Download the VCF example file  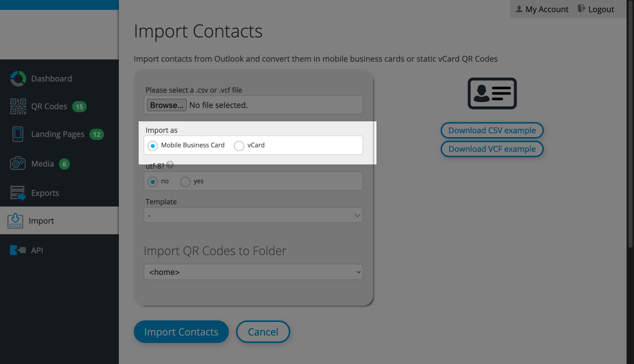(492, 149)
